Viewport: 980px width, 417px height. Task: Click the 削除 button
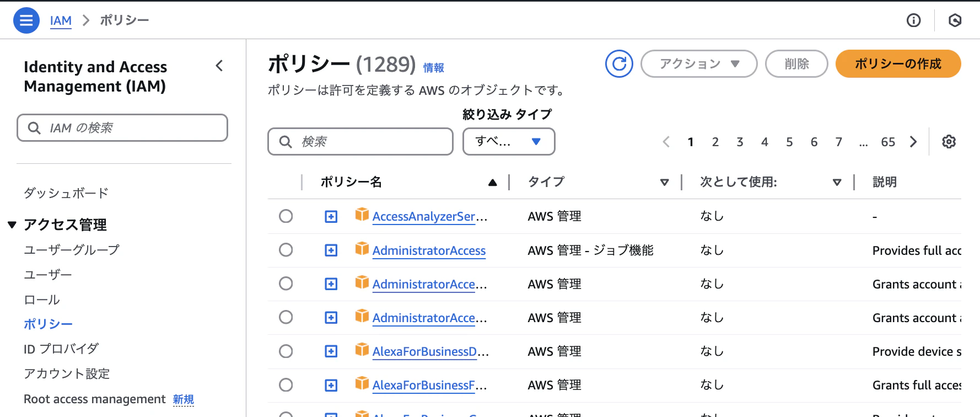pyautogui.click(x=797, y=64)
